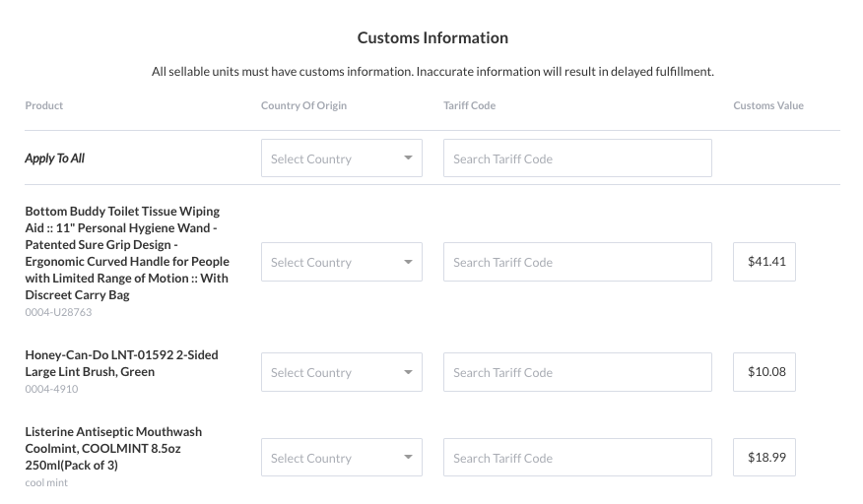This screenshot has width=863, height=504.
Task: Click the Apply To All row label
Action: [55, 158]
